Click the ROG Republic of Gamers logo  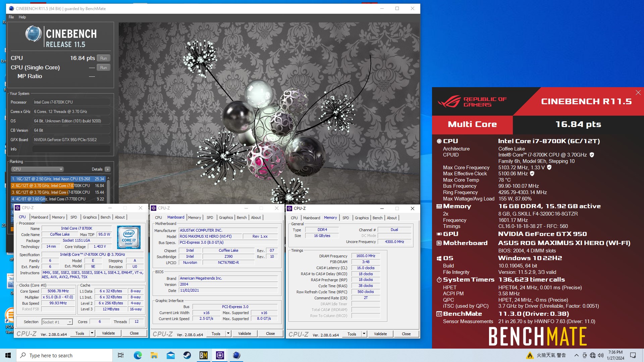pos(473,102)
